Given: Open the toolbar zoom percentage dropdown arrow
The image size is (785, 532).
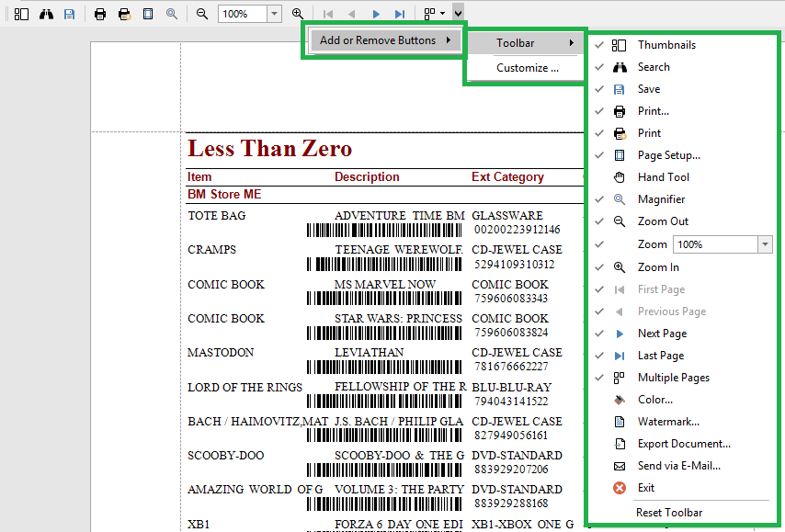Looking at the screenshot, I should coord(274,14).
